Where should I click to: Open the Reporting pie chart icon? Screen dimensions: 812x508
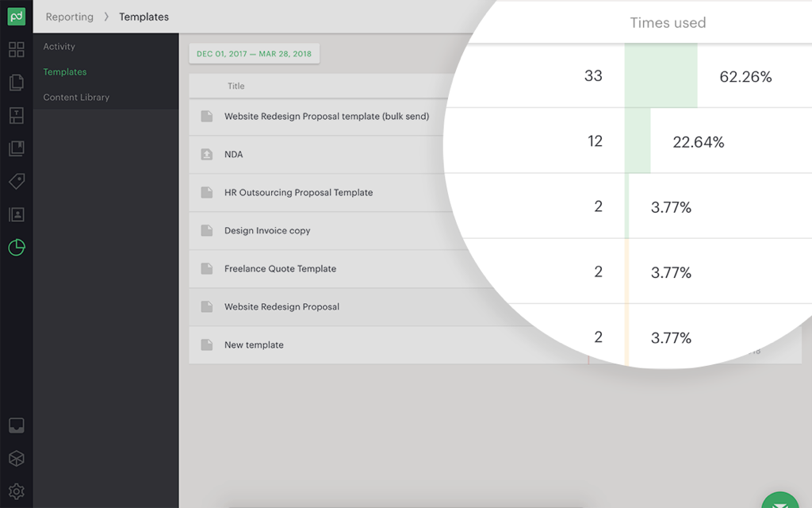(x=17, y=248)
